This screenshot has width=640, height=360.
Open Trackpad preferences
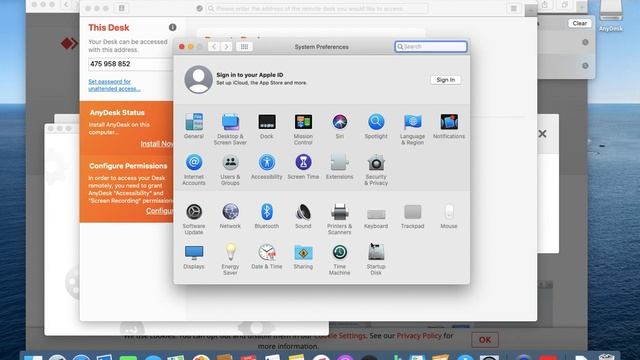tap(412, 216)
